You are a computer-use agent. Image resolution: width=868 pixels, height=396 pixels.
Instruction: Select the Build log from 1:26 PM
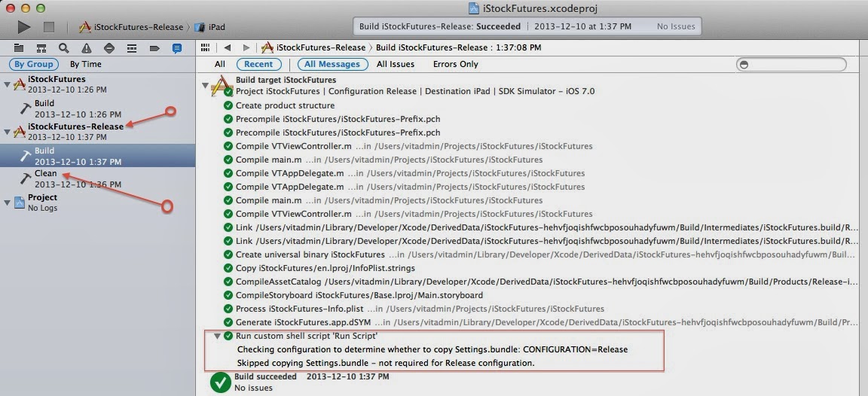click(x=97, y=108)
